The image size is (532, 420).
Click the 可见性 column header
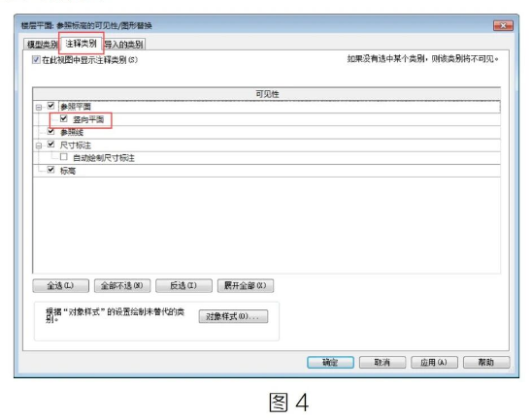coord(267,94)
